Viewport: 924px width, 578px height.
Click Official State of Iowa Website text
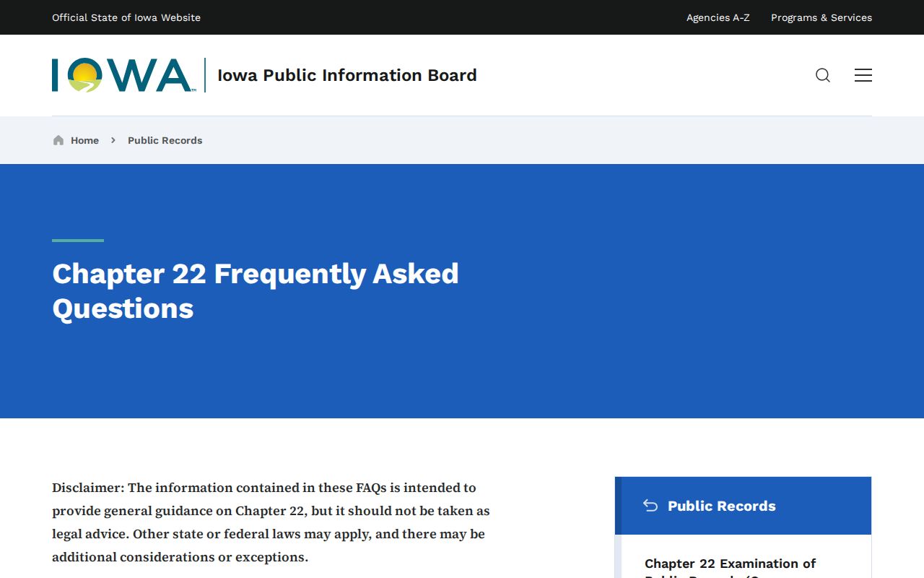coord(126,17)
